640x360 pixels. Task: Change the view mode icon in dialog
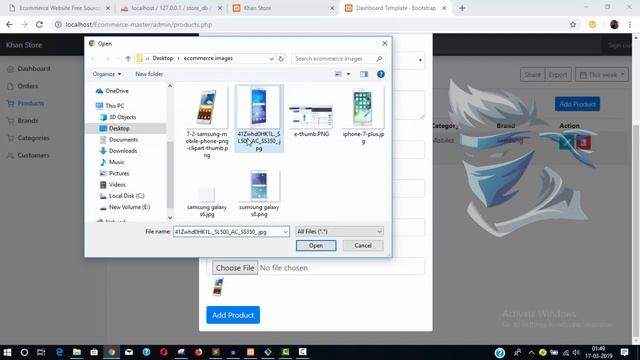(338, 74)
